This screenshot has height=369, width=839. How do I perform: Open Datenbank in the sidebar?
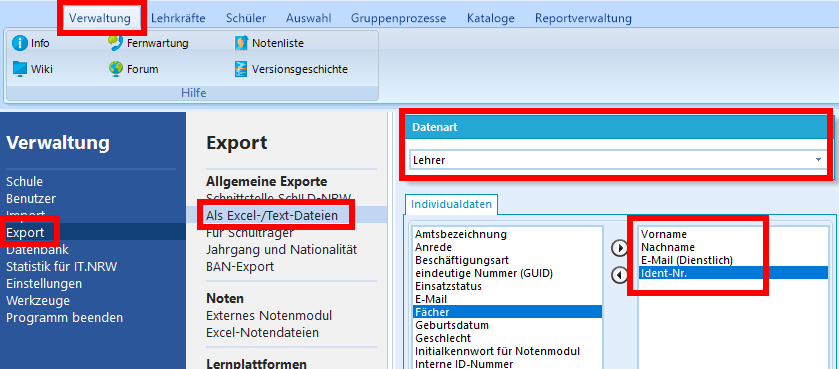(x=37, y=250)
